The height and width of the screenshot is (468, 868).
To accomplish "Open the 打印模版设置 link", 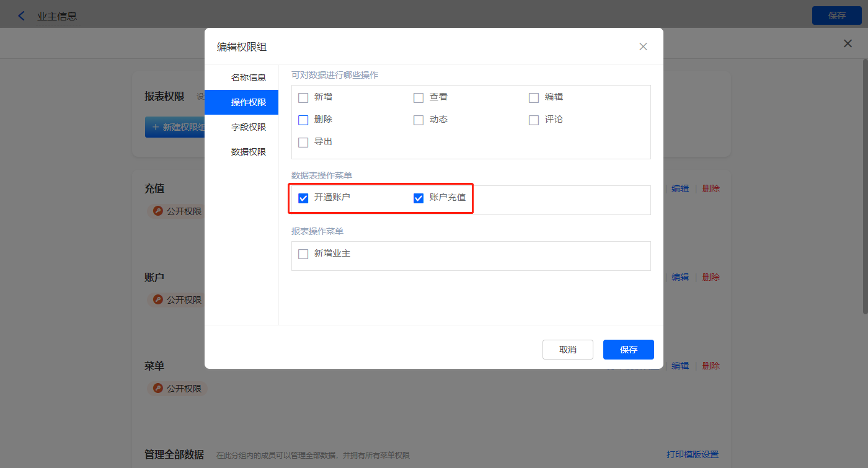I will [692, 454].
